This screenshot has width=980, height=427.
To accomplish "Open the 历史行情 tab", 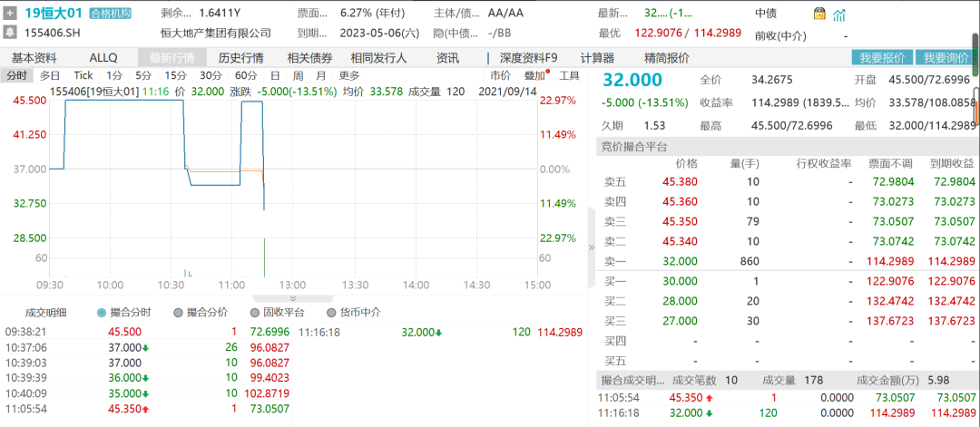I will [x=240, y=58].
